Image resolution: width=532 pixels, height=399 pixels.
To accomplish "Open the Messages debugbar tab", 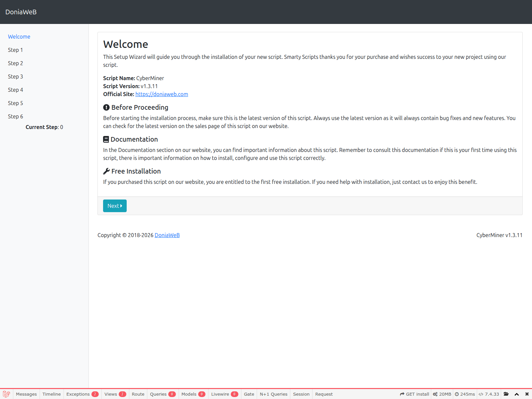I will tap(26, 394).
